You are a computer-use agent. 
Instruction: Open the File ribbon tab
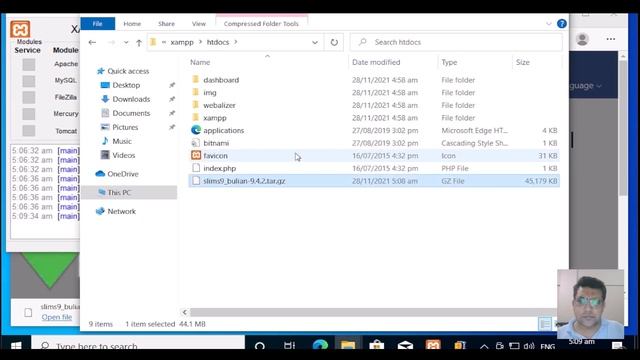tap(98, 24)
